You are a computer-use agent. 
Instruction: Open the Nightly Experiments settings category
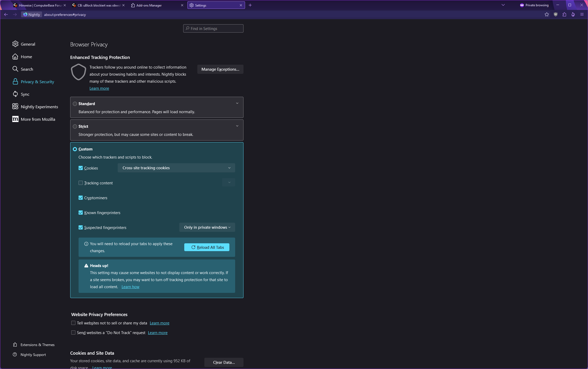39,107
